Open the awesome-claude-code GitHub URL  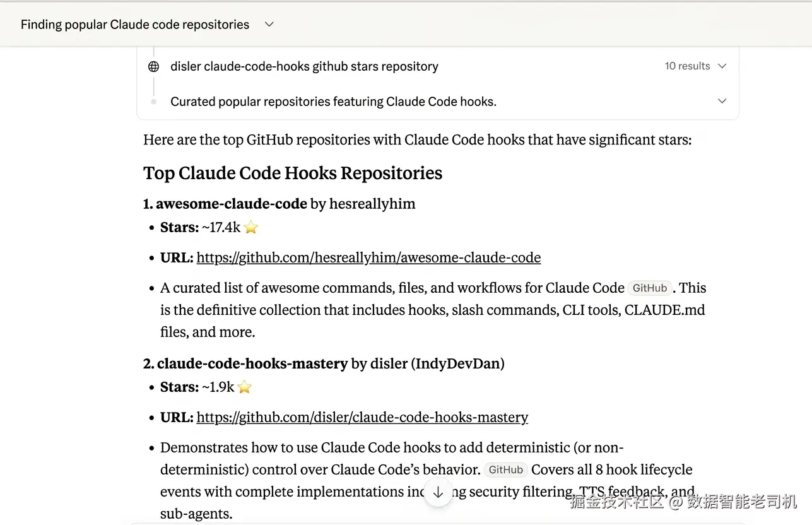click(x=368, y=257)
